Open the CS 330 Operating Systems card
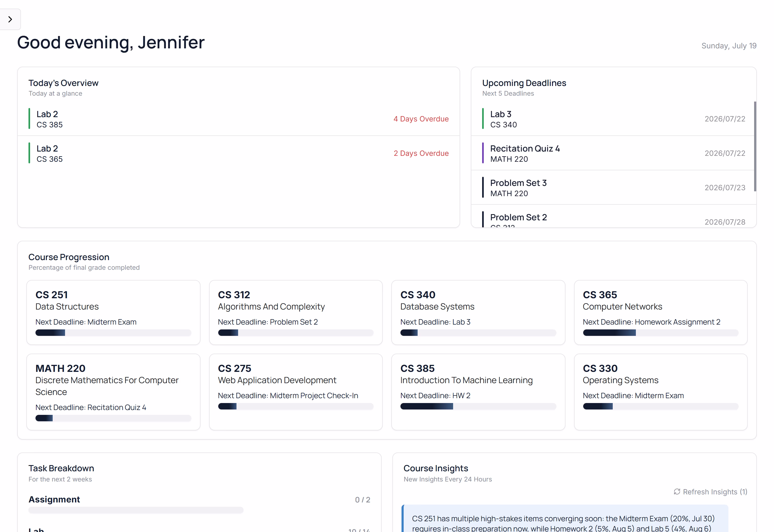This screenshot has height=532, width=774. [x=661, y=392]
